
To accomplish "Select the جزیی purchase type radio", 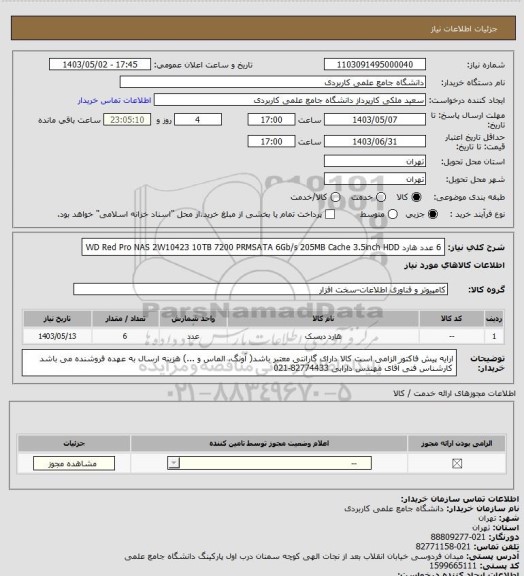I will coord(433,214).
